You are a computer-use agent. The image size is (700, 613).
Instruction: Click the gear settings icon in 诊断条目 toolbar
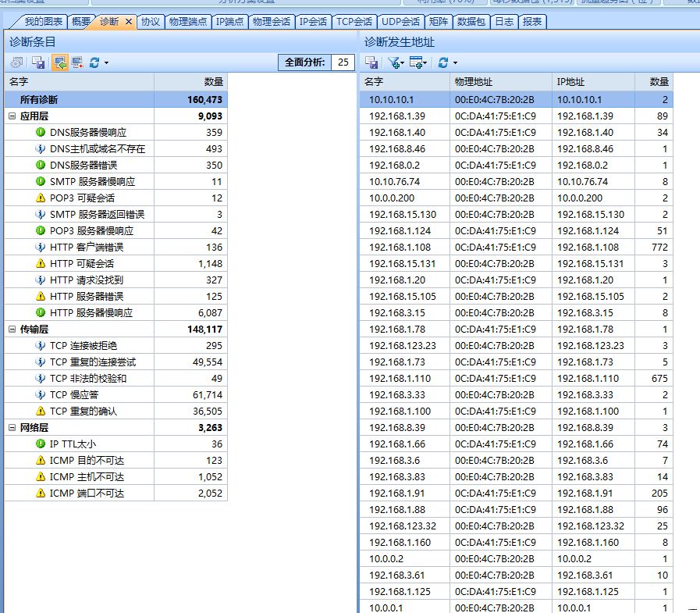click(x=16, y=62)
